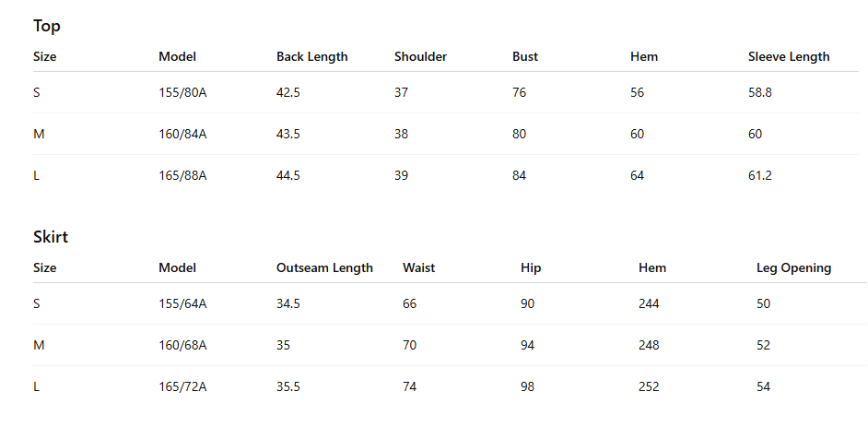Screen dimensions: 868x439
Task: Select the 160/68A skirt model cell
Action: [182, 345]
